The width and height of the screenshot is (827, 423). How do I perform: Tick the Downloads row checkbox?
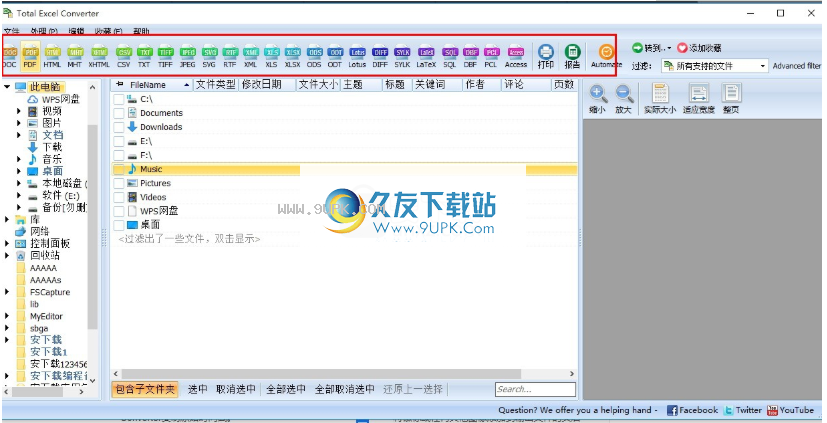[119, 127]
